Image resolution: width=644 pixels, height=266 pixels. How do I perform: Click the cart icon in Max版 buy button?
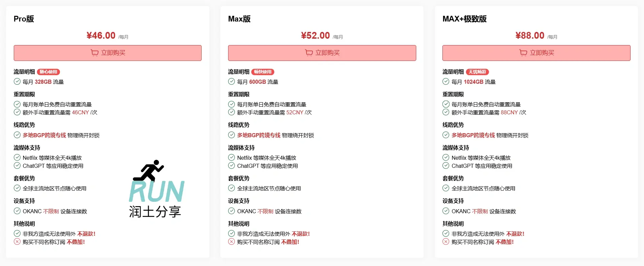click(x=309, y=53)
